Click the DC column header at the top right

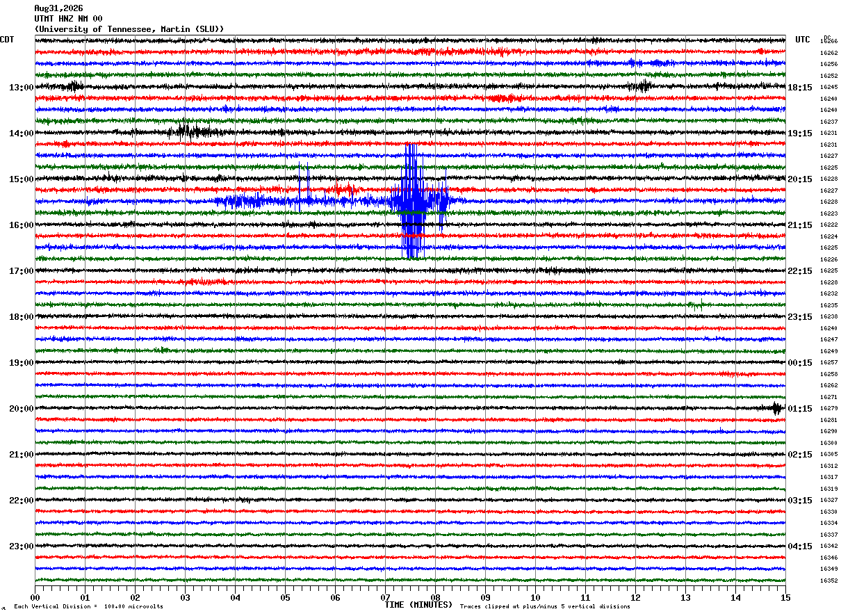[x=827, y=38]
